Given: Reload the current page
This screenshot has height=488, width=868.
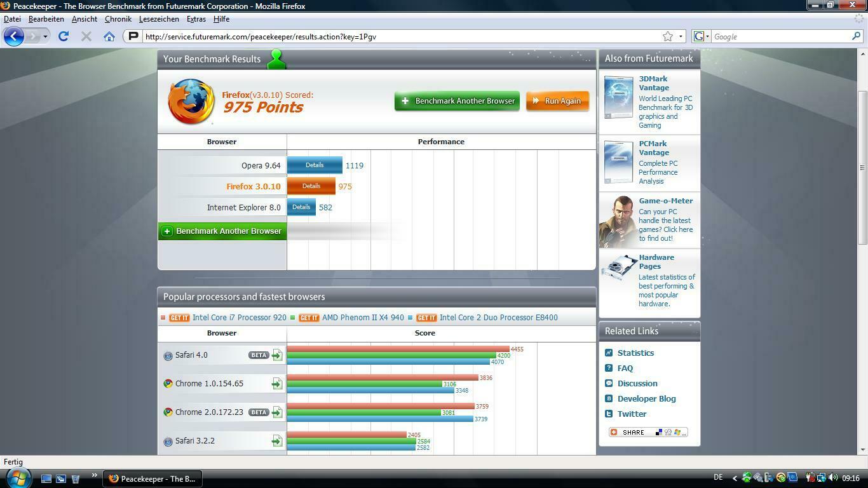Looking at the screenshot, I should click(x=64, y=36).
